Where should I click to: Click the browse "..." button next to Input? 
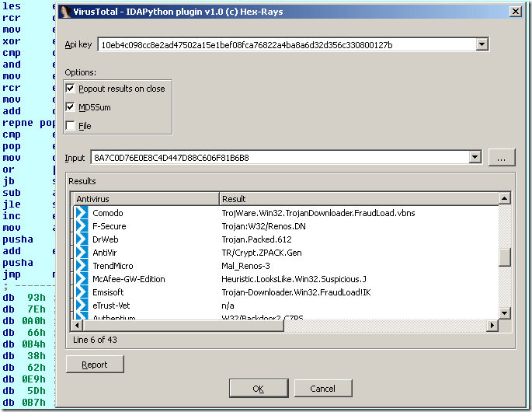point(502,158)
